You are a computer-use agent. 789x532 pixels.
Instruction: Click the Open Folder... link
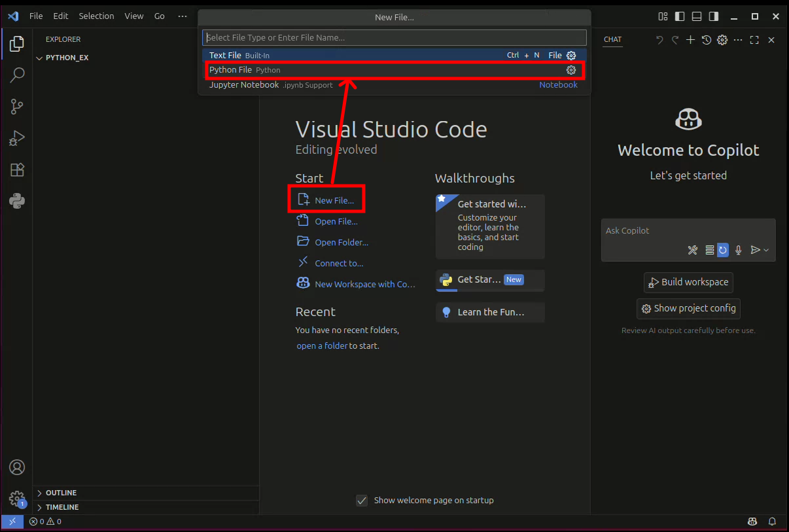click(x=332, y=242)
